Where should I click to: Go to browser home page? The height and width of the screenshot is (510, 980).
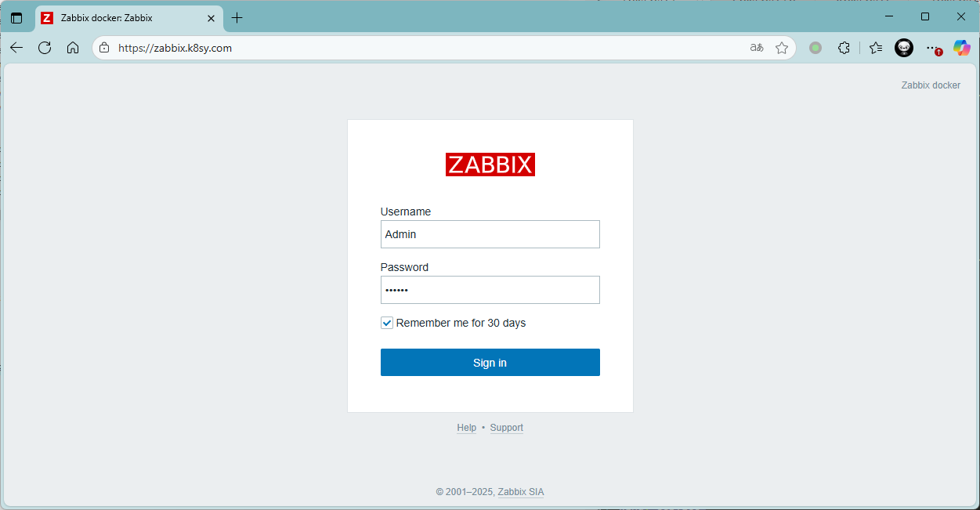73,48
